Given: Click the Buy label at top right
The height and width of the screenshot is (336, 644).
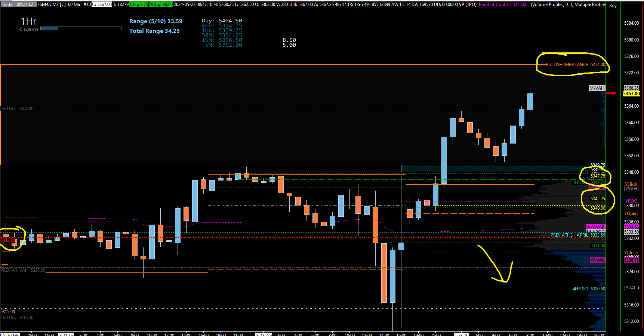Looking at the screenshot, I should pyautogui.click(x=613, y=6).
